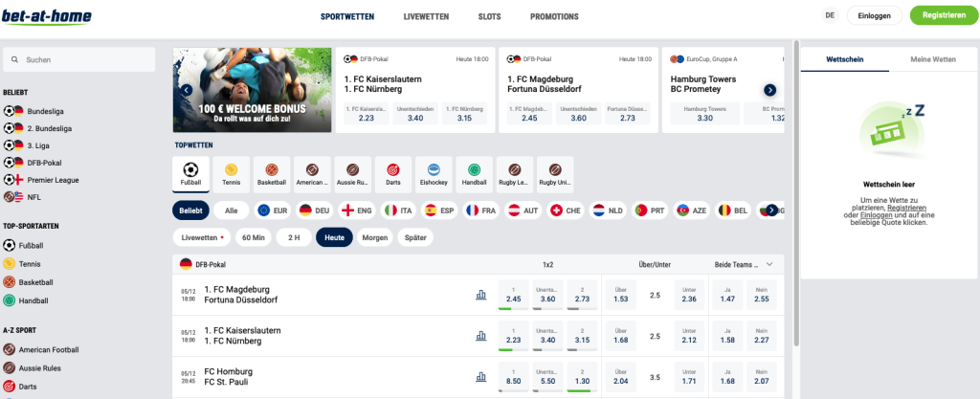
Task: Click the green Registrieren button
Action: (x=945, y=15)
